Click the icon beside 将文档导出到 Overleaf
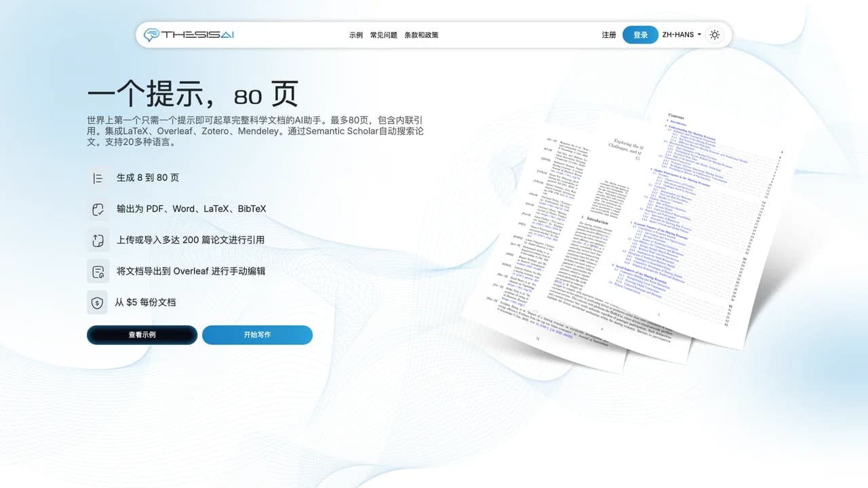The width and height of the screenshot is (868, 488). tap(98, 271)
